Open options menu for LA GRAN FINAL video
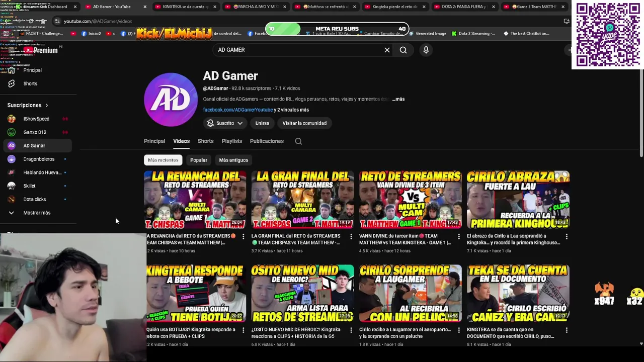Image resolution: width=644 pixels, height=362 pixels. [351, 236]
